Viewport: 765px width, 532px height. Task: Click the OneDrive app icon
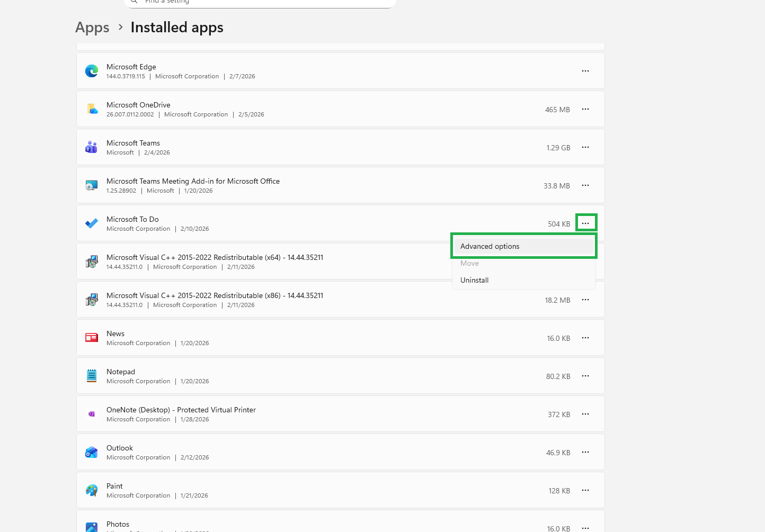click(92, 109)
